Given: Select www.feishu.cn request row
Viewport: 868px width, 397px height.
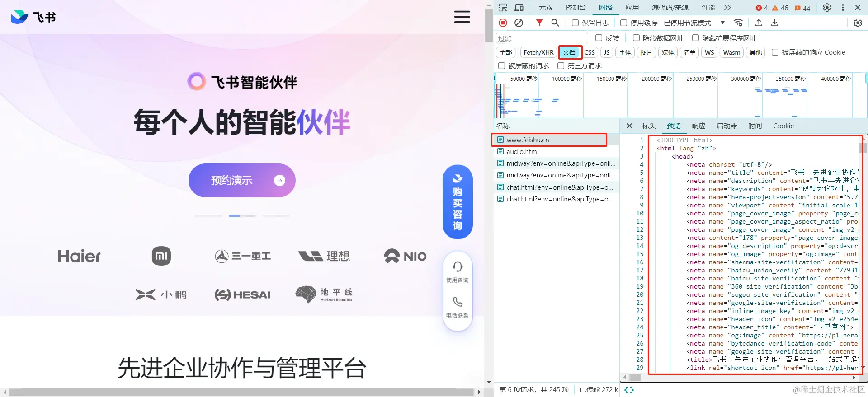Looking at the screenshot, I should tap(556, 140).
